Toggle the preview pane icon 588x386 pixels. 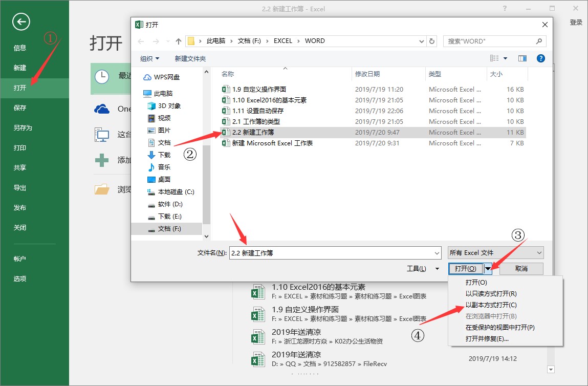[522, 59]
